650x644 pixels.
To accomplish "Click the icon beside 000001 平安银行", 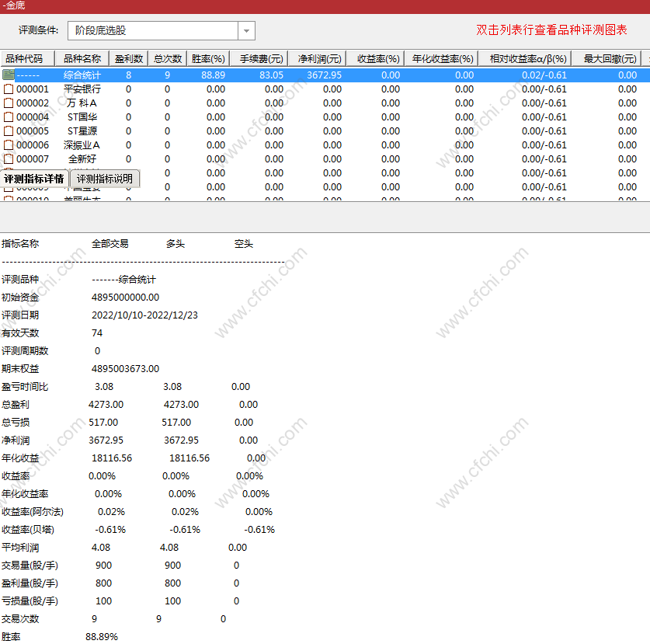I will 9,89.
